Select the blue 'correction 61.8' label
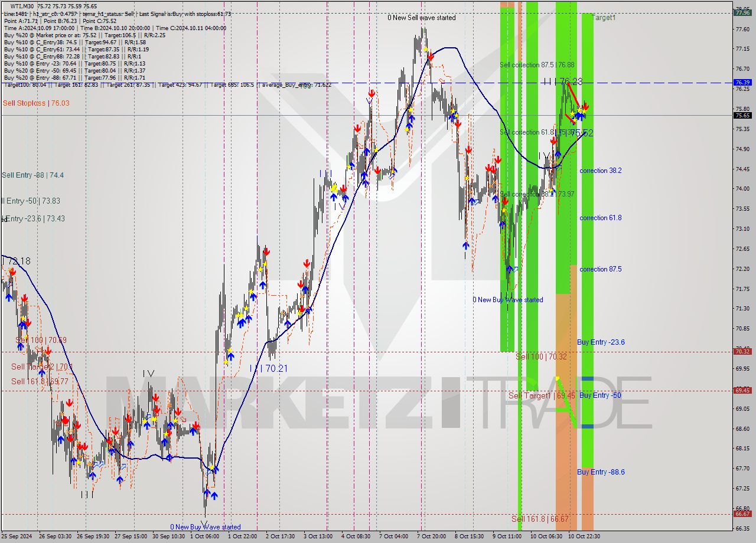756x543 pixels. pyautogui.click(x=600, y=218)
